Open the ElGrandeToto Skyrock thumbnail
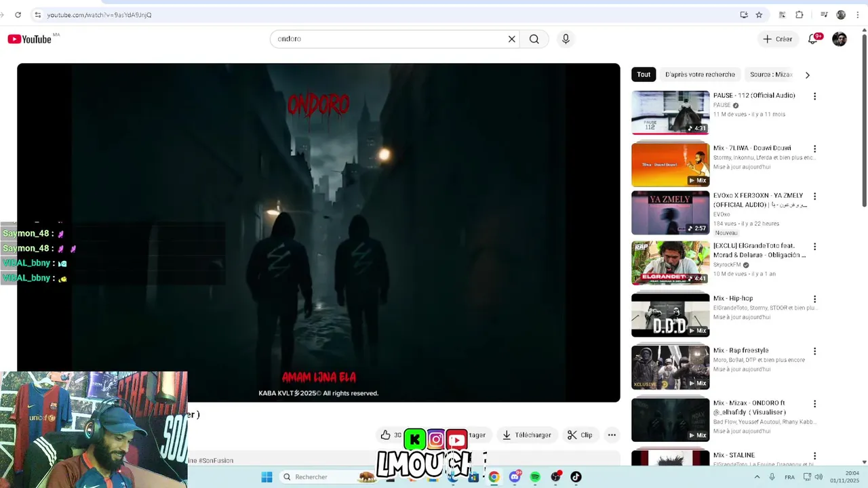Screen dimensions: 868x488 670,263
